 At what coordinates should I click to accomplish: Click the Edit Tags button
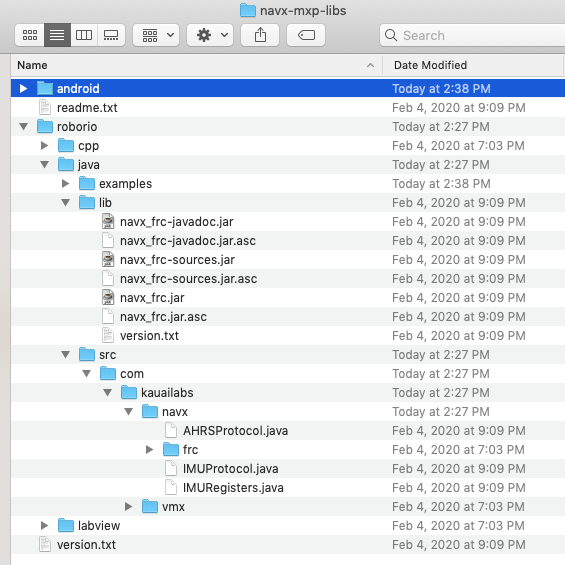click(x=306, y=35)
